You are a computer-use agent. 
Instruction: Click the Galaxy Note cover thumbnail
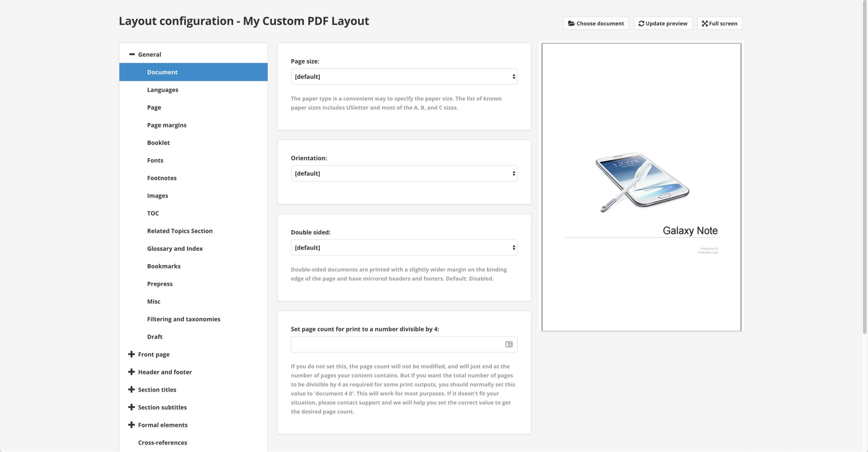[641, 186]
